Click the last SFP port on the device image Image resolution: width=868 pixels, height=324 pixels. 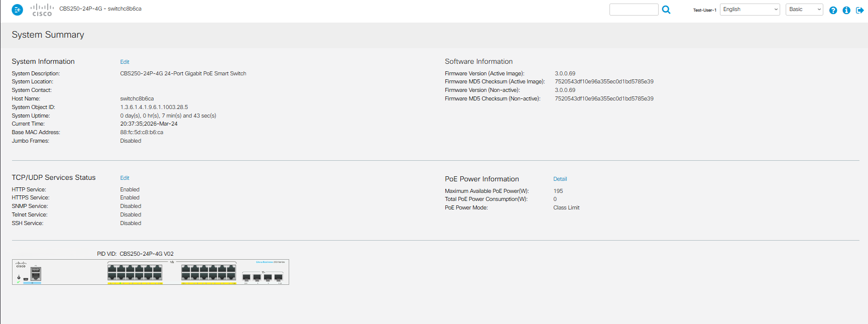click(x=279, y=277)
